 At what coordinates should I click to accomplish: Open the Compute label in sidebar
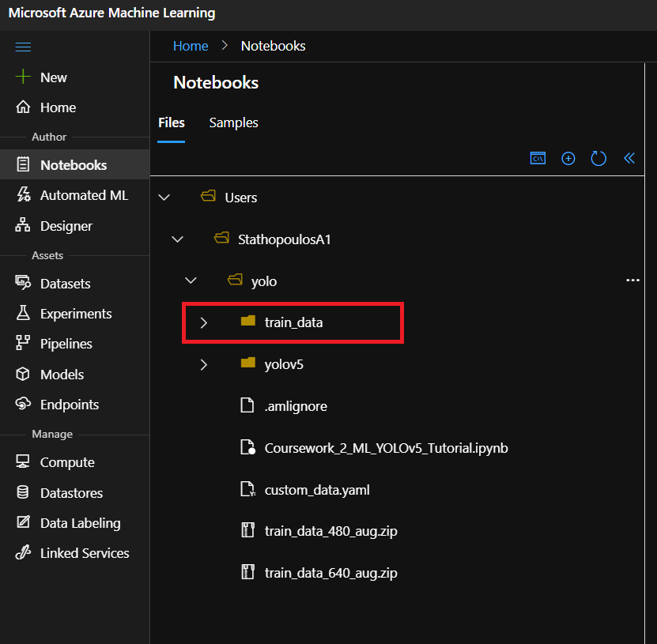coord(67,463)
